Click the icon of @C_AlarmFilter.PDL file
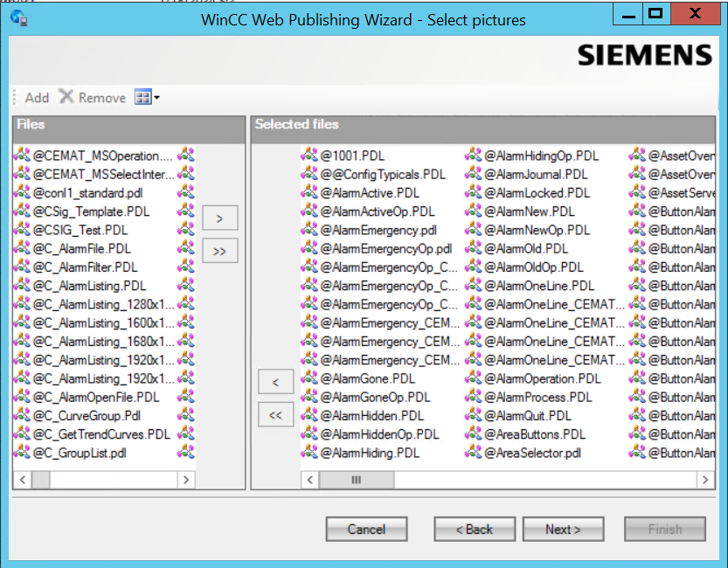The height and width of the screenshot is (568, 728). click(x=22, y=266)
